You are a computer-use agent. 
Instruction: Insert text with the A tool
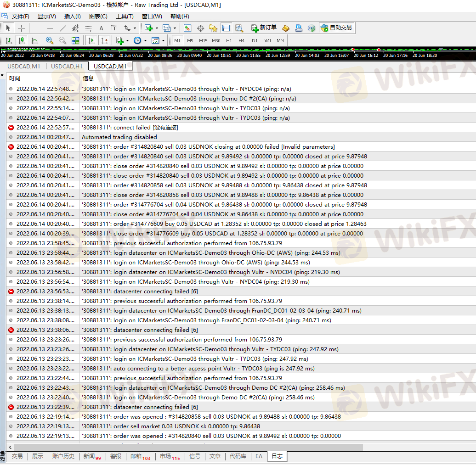coord(102,28)
